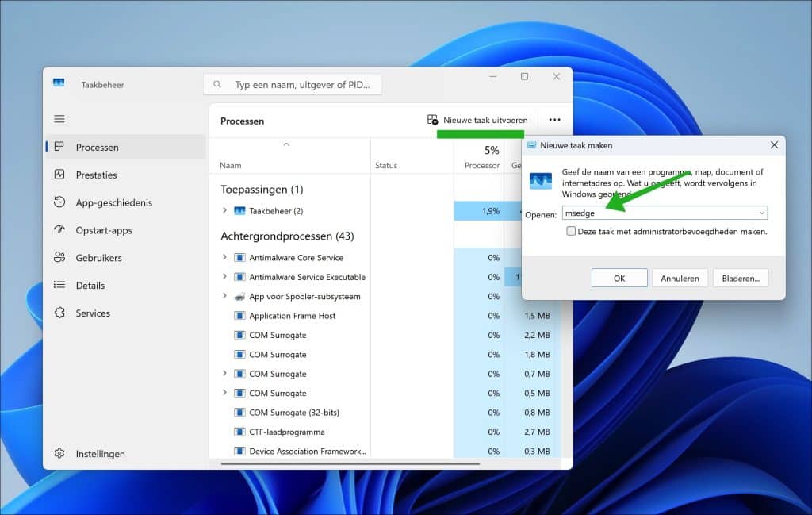
Task: Click the CTF-laadprogramma process icon
Action: click(x=239, y=432)
